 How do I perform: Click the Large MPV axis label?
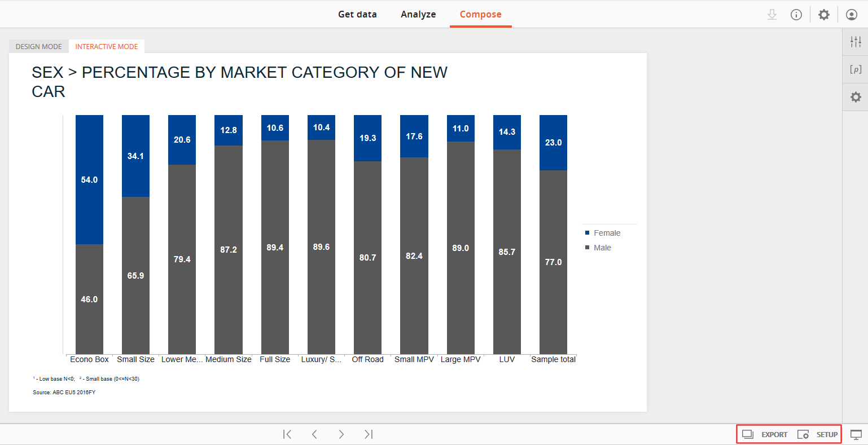click(461, 359)
